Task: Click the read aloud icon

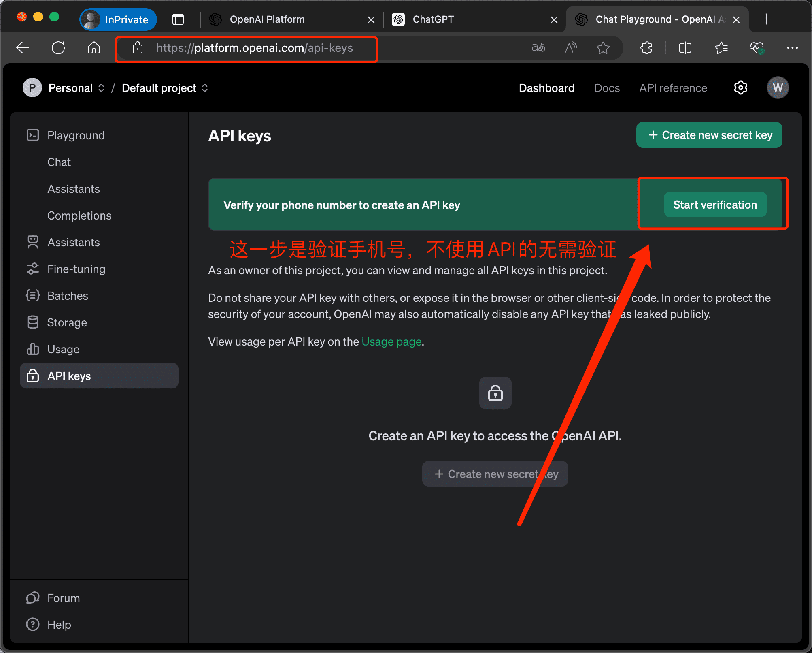Action: 571,48
